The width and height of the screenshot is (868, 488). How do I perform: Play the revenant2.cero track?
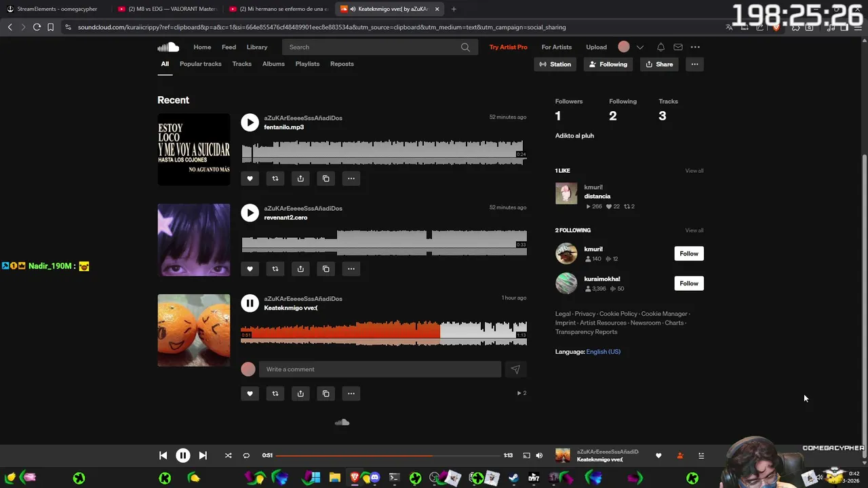(x=250, y=213)
